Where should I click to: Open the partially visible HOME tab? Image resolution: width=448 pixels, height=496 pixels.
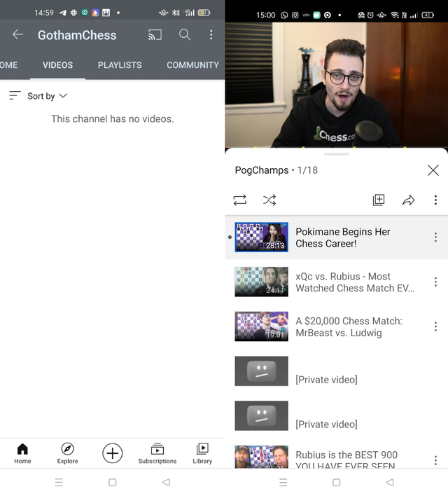(x=8, y=65)
